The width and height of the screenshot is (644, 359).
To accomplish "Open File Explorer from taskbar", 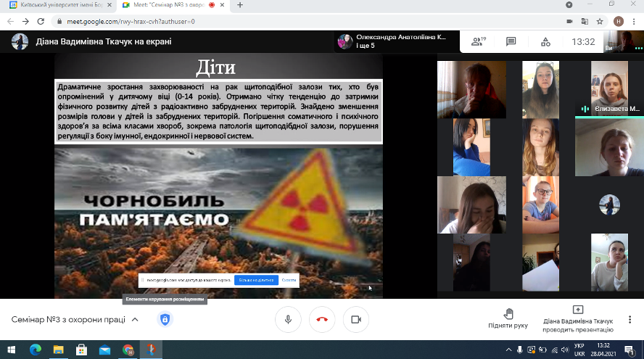I will click(x=58, y=350).
